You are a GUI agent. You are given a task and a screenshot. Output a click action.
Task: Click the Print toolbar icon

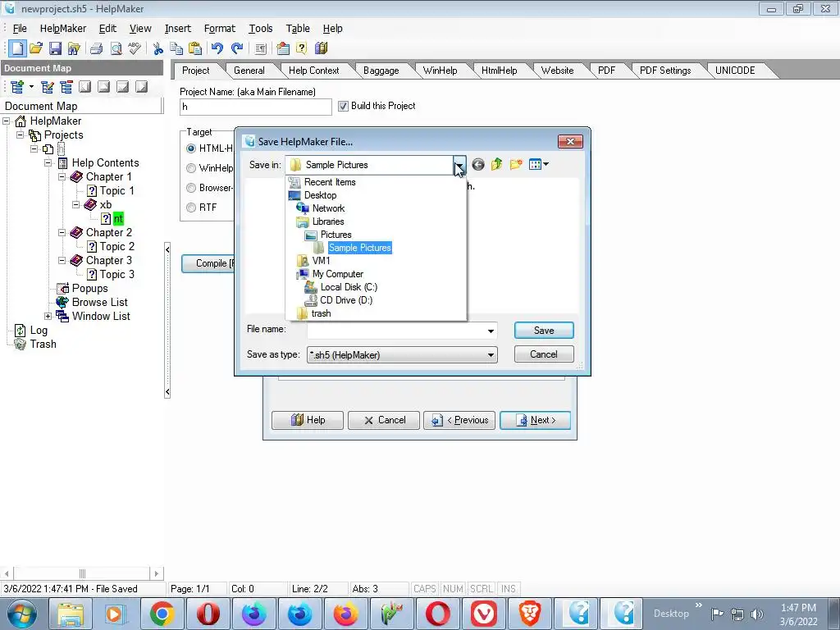click(x=97, y=48)
